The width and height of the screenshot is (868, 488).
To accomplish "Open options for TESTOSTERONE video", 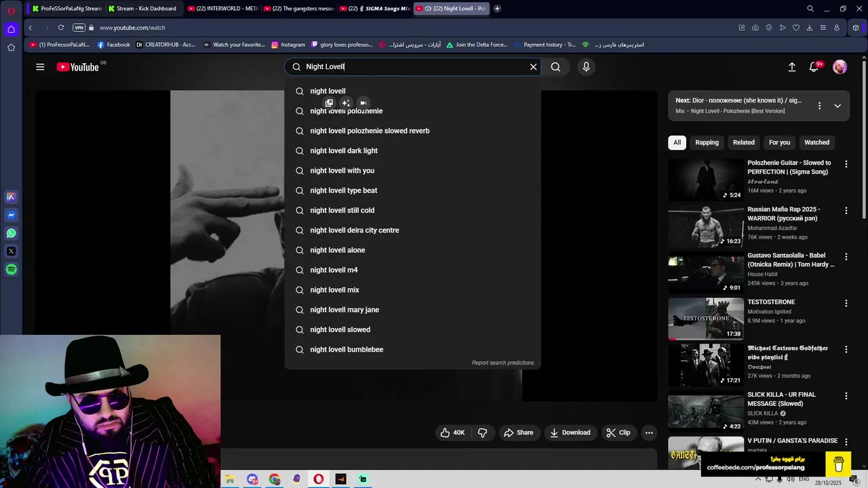I will point(846,303).
